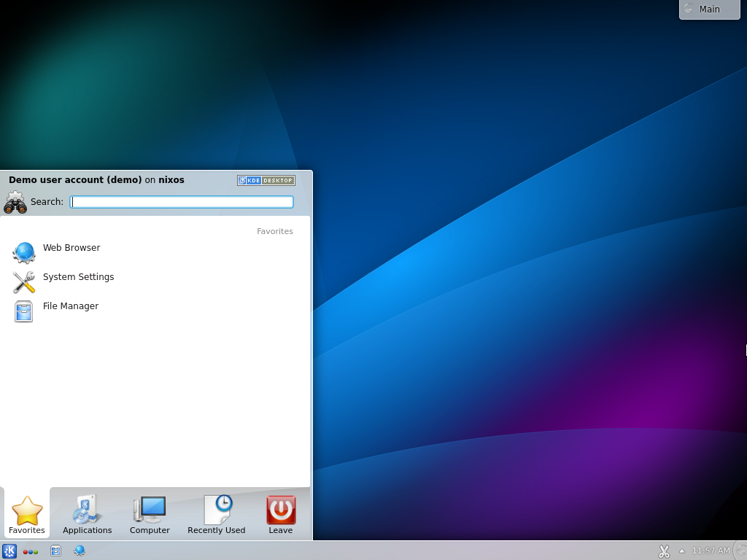
Task: Open Klipper clipboard scissors icon
Action: coord(664,551)
